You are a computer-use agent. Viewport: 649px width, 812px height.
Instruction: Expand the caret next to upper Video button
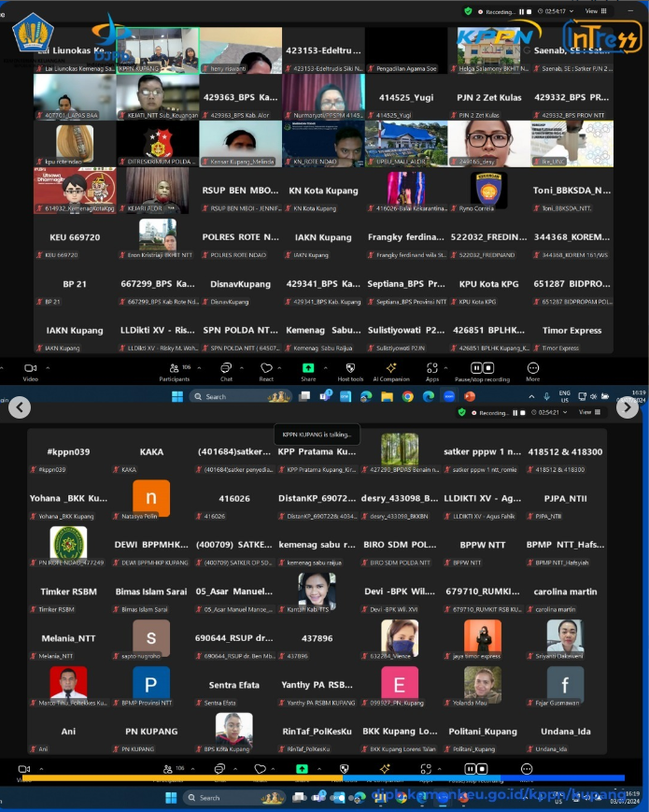47,368
